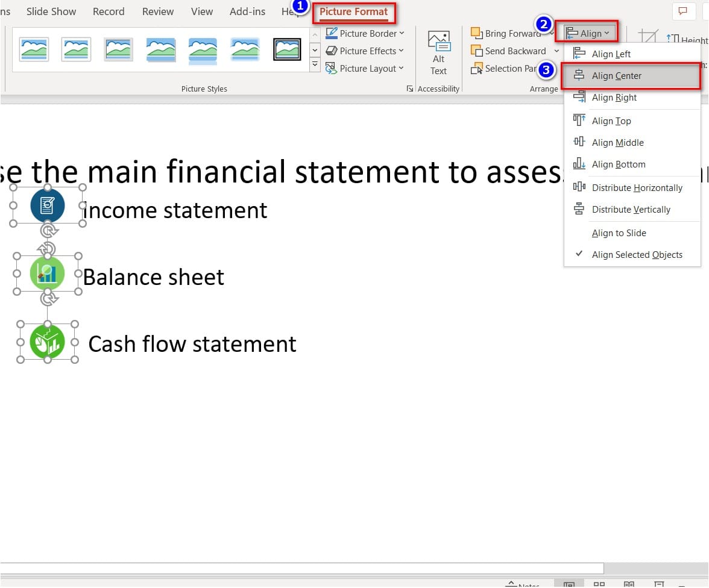The image size is (709, 588).
Task: Click the horizontal scrollbar below the slide
Action: [302, 568]
